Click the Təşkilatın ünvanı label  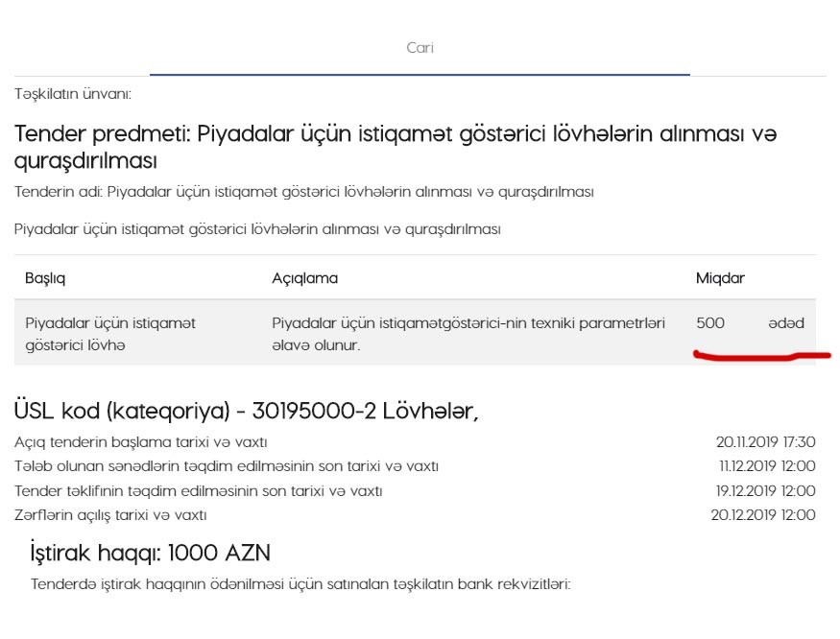[x=73, y=94]
